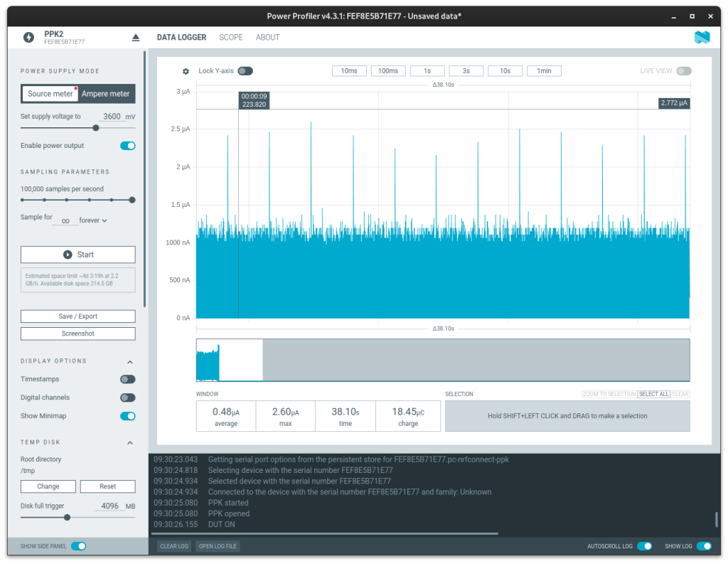728x564 pixels.
Task: Collapse the Temp Disk section
Action: (x=130, y=442)
